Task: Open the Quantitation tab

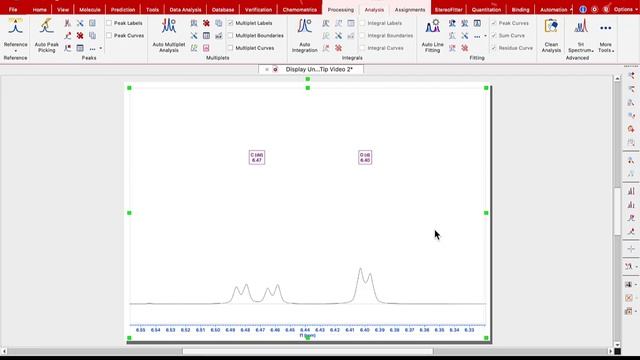Action: coord(486,9)
